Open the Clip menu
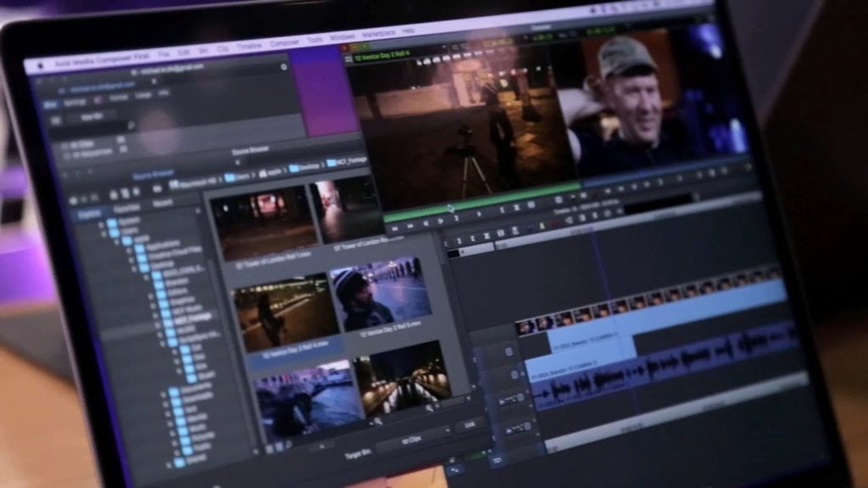The height and width of the screenshot is (488, 868). pyautogui.click(x=223, y=48)
